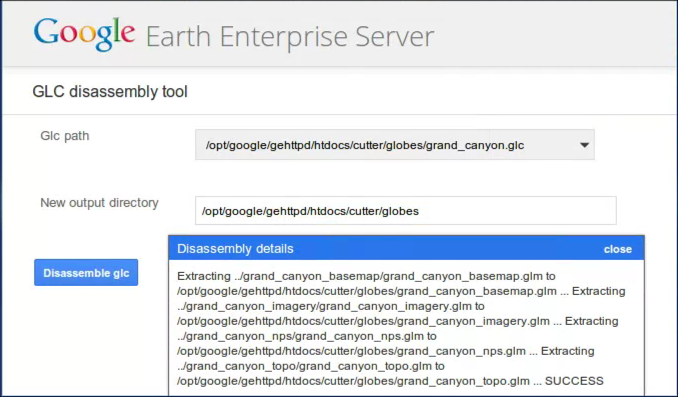Click the ../grand_canyon_topo source path line
The width and height of the screenshot is (678, 397).
click(x=311, y=366)
